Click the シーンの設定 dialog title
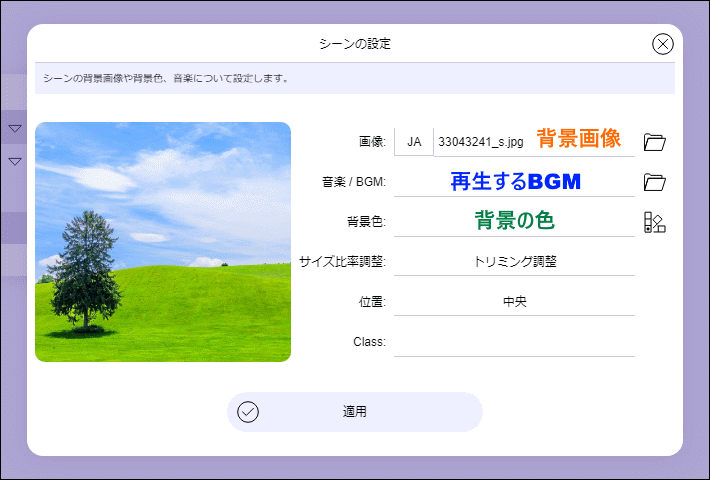This screenshot has height=480, width=710. click(x=354, y=44)
